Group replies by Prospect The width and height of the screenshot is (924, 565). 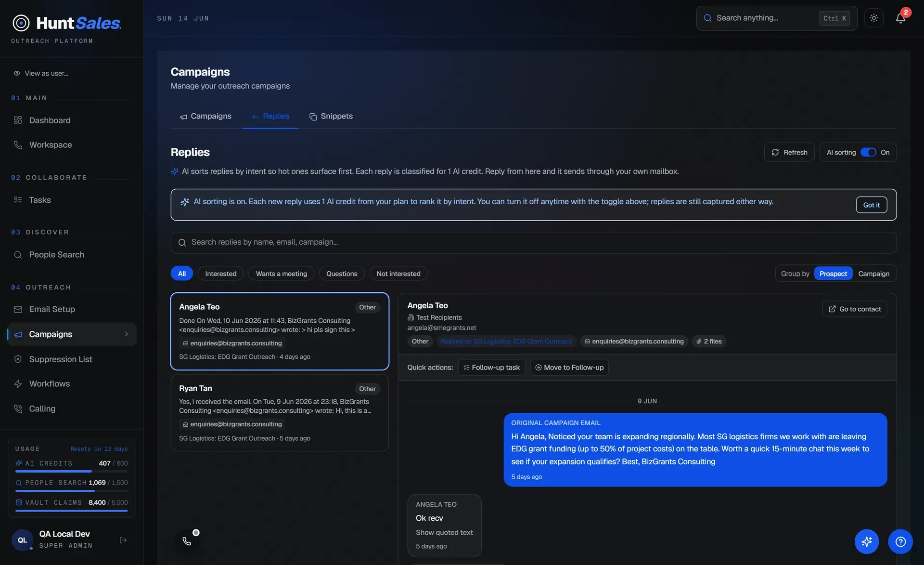pyautogui.click(x=833, y=274)
